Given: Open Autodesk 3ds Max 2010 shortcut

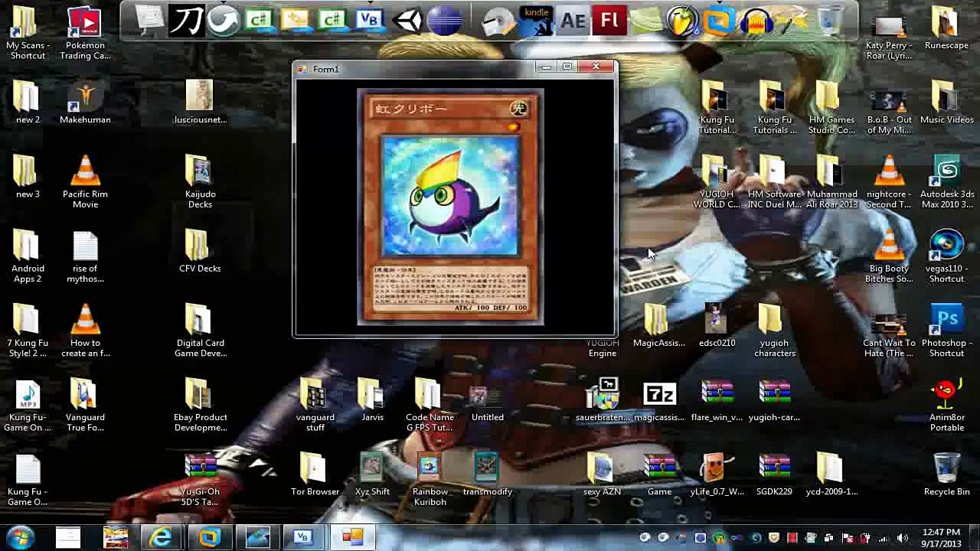Looking at the screenshot, I should [x=947, y=181].
